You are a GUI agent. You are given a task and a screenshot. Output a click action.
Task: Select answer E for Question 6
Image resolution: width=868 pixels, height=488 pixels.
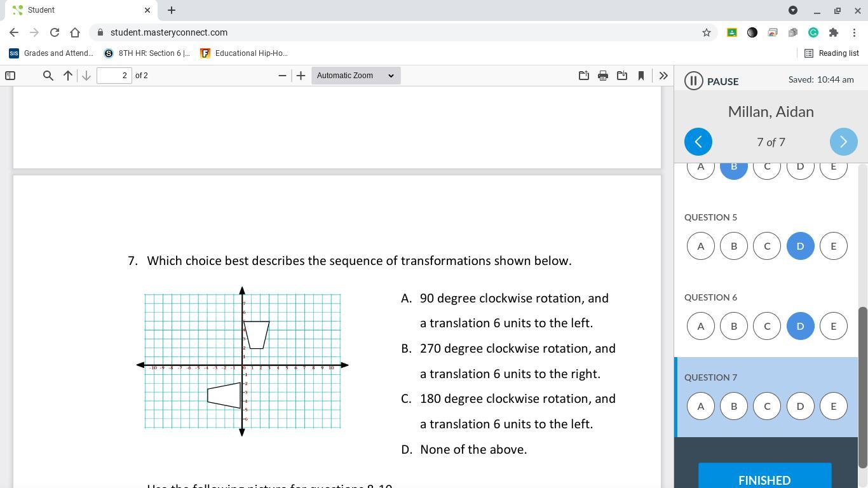click(x=834, y=326)
